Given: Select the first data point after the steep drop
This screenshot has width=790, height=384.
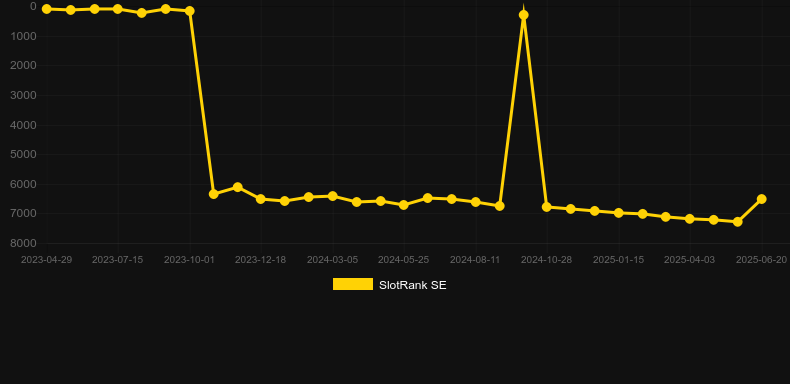Looking at the screenshot, I should [x=213, y=194].
